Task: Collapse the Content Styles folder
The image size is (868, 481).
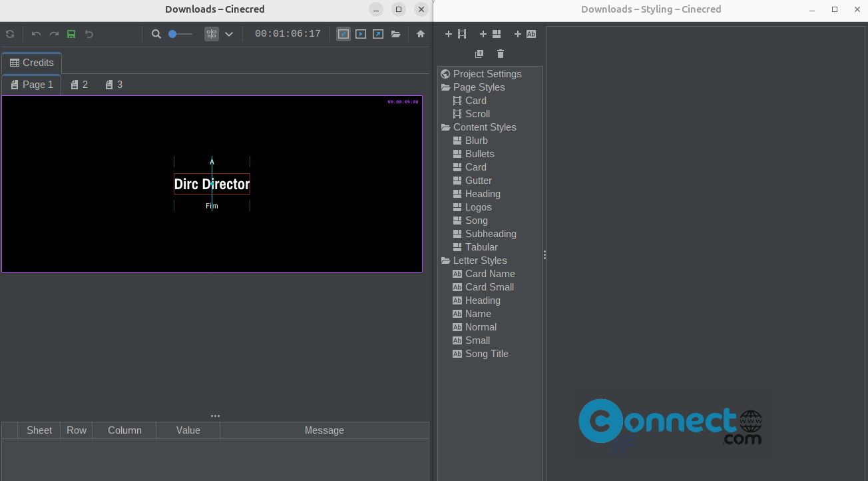Action: tap(445, 127)
